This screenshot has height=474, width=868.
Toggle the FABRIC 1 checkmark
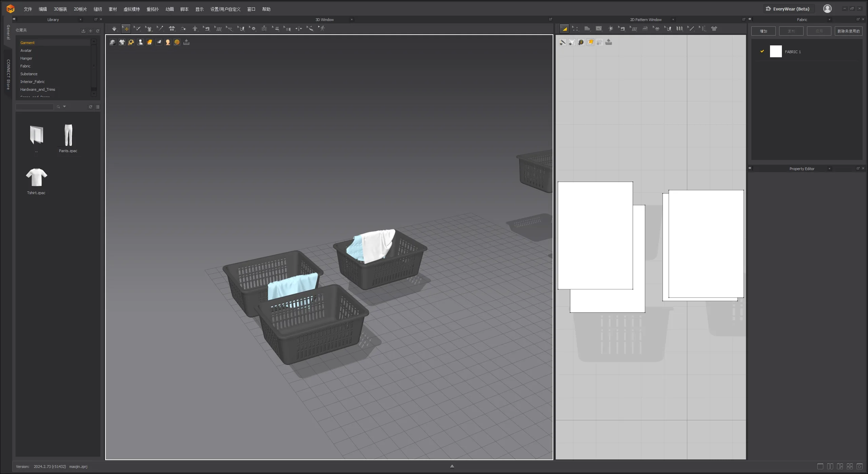click(x=762, y=51)
